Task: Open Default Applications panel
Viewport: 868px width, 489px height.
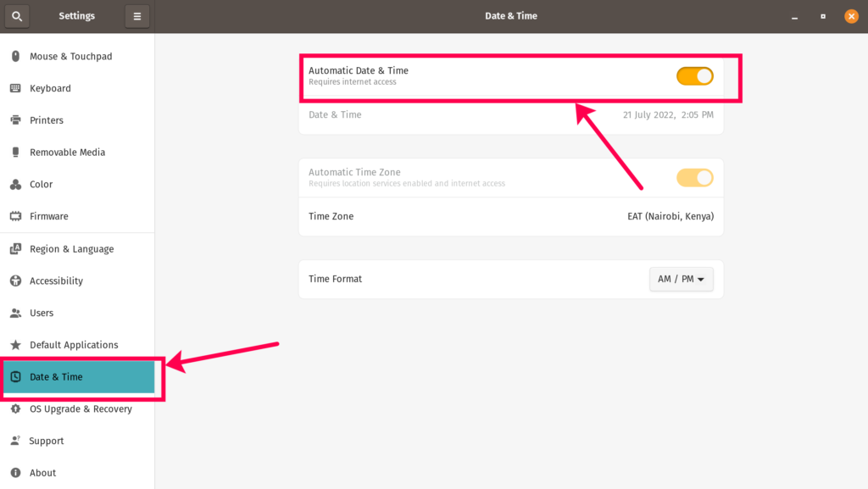Action: 77,345
